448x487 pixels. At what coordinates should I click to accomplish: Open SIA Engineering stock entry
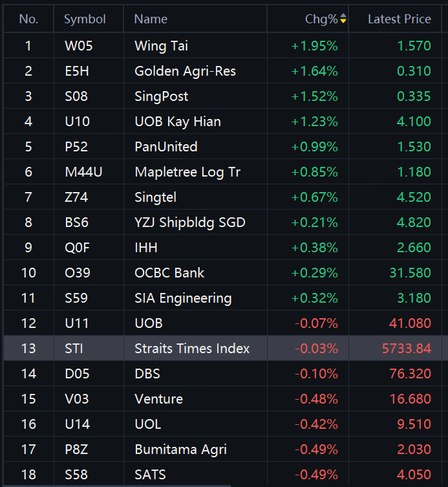[183, 299]
